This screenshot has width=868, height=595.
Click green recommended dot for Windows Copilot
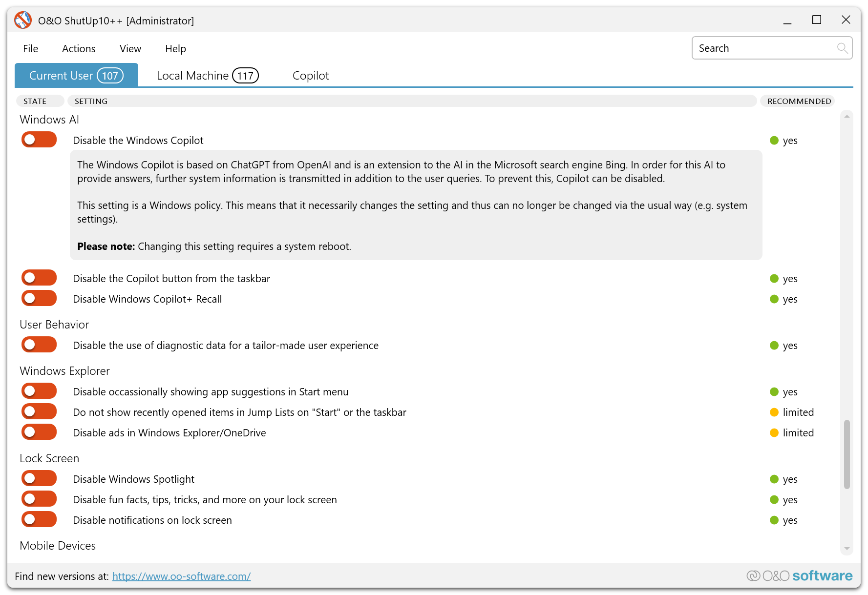774,141
